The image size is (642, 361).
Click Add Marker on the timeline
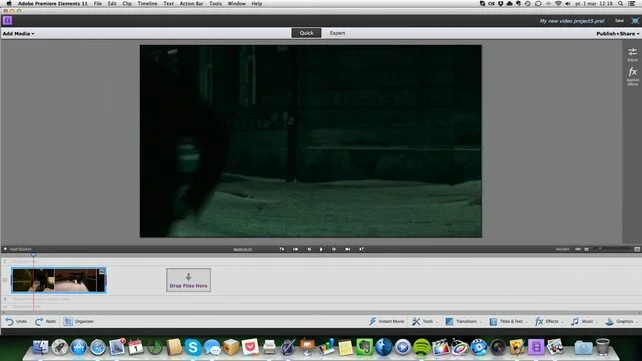point(18,249)
